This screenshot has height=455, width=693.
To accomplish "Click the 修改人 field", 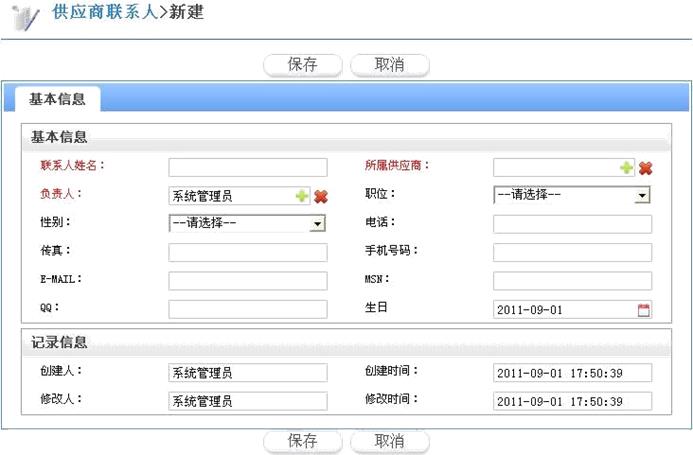I will click(248, 401).
